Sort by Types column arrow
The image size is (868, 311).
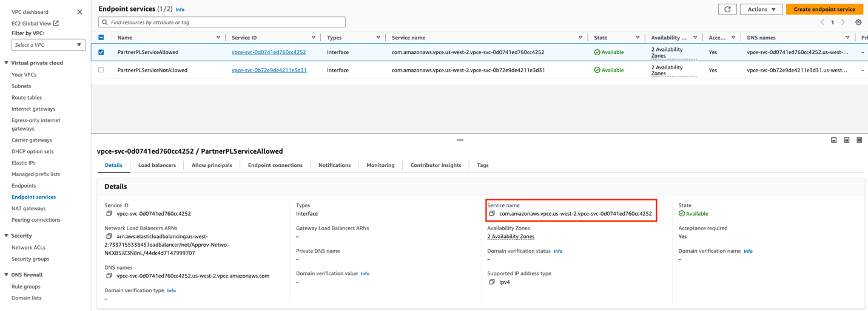pyautogui.click(x=378, y=38)
